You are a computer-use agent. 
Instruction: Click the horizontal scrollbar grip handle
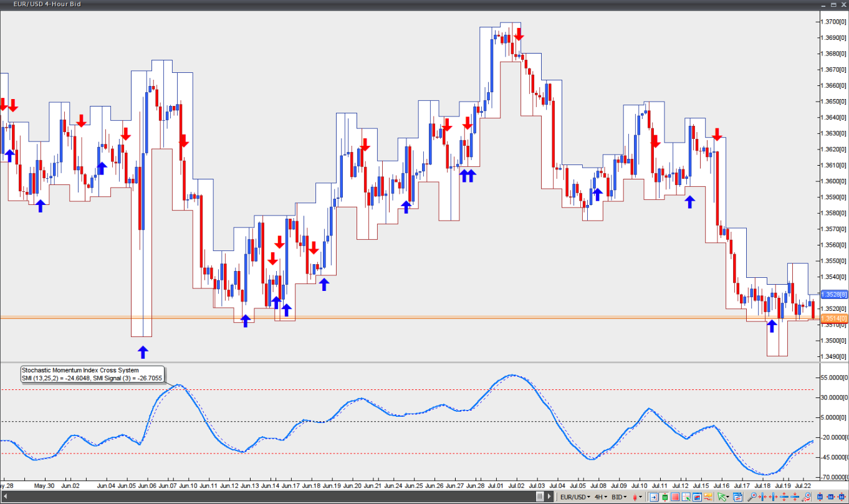(540, 497)
